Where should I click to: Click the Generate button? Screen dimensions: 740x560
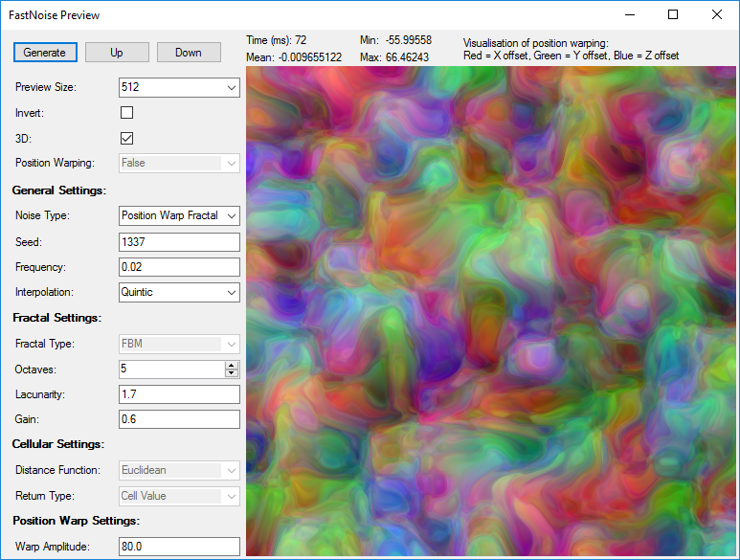pos(45,53)
